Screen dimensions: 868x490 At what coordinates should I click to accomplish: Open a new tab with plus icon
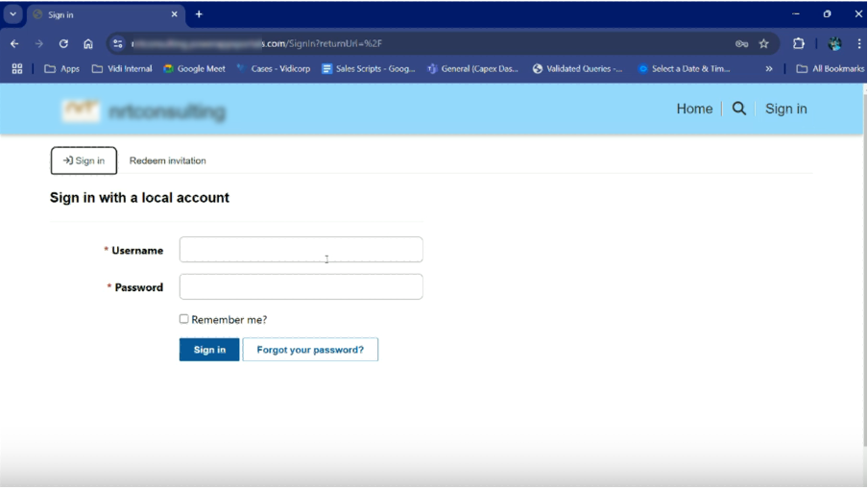tap(199, 14)
